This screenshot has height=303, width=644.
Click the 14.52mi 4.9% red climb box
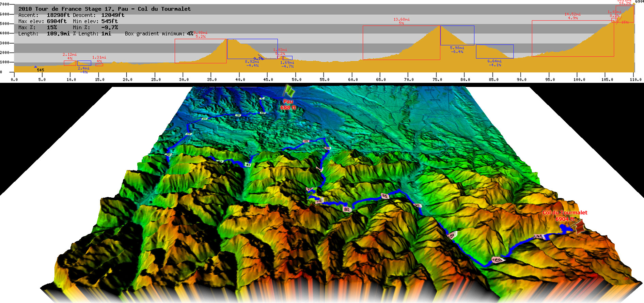pyautogui.click(x=572, y=39)
